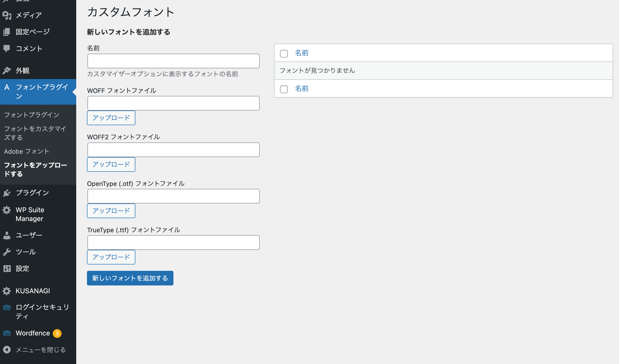The width and height of the screenshot is (619, 364).
Task: Open the コメント menu
Action: [38, 49]
